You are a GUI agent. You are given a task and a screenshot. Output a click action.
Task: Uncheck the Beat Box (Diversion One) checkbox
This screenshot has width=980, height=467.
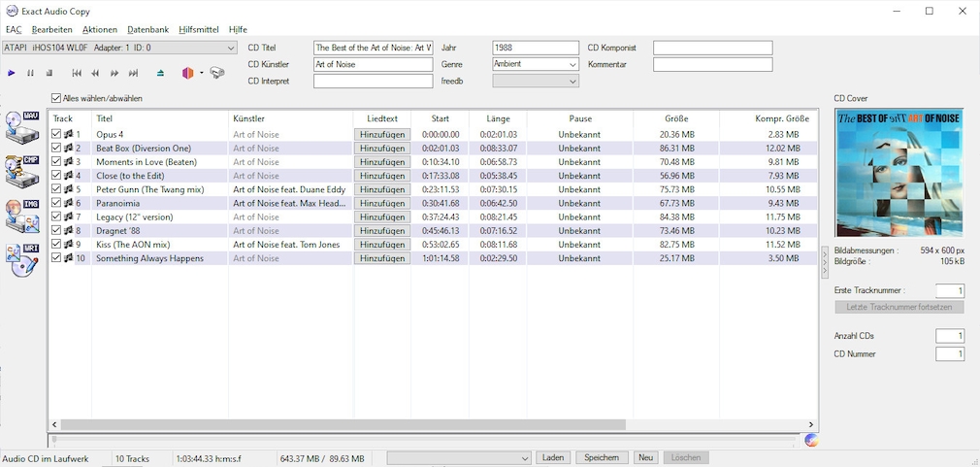(x=57, y=149)
